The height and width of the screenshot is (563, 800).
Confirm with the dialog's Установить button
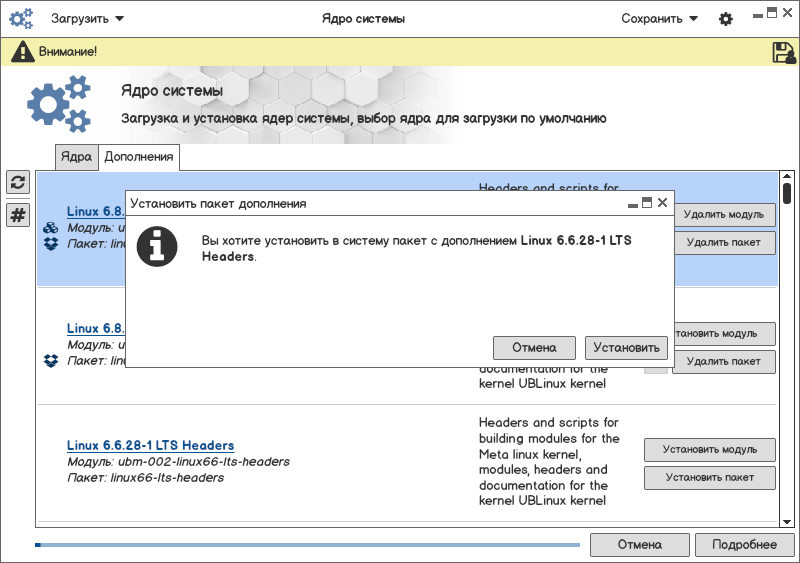coord(625,348)
